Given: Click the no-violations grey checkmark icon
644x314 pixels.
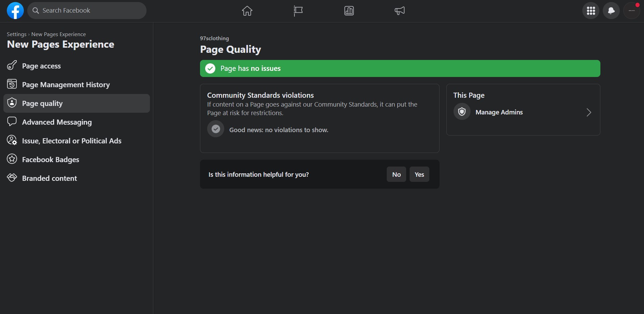Looking at the screenshot, I should [216, 129].
